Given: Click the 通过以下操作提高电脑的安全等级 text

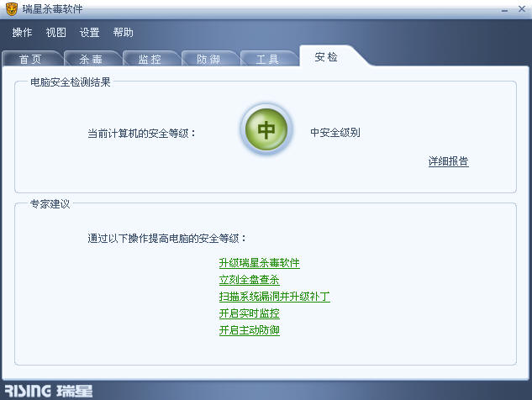Looking at the screenshot, I should coord(166,238).
